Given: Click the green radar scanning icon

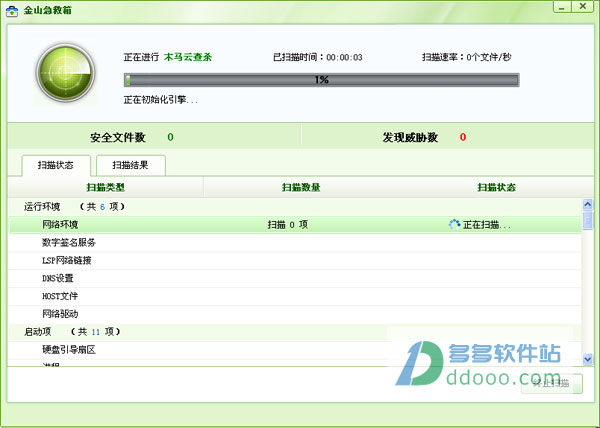Looking at the screenshot, I should (65, 73).
